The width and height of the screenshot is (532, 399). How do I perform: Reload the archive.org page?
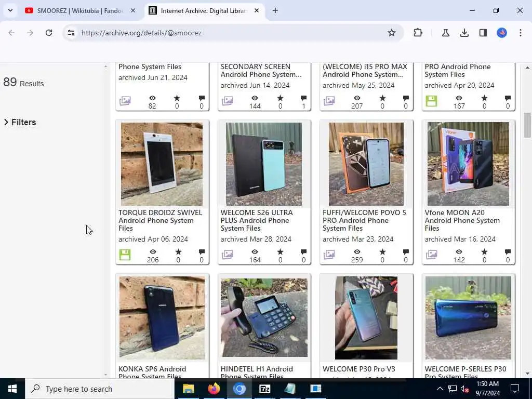coord(49,33)
